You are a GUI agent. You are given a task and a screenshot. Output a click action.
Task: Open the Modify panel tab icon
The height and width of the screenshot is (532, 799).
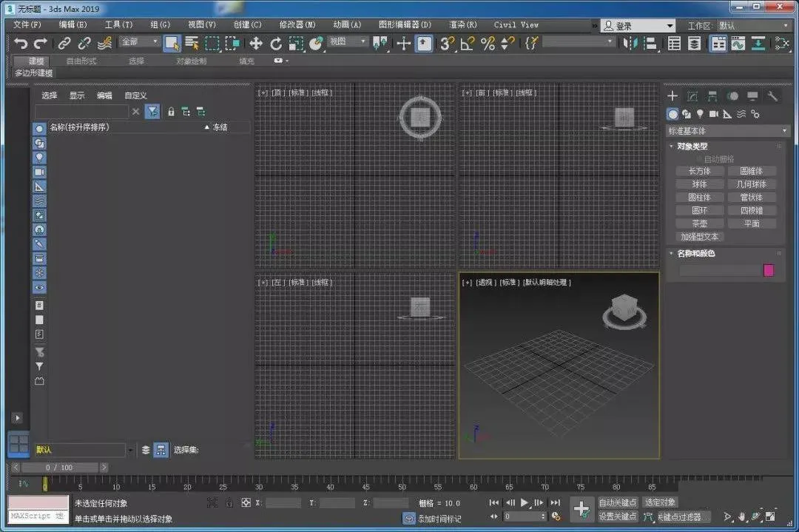(x=692, y=96)
